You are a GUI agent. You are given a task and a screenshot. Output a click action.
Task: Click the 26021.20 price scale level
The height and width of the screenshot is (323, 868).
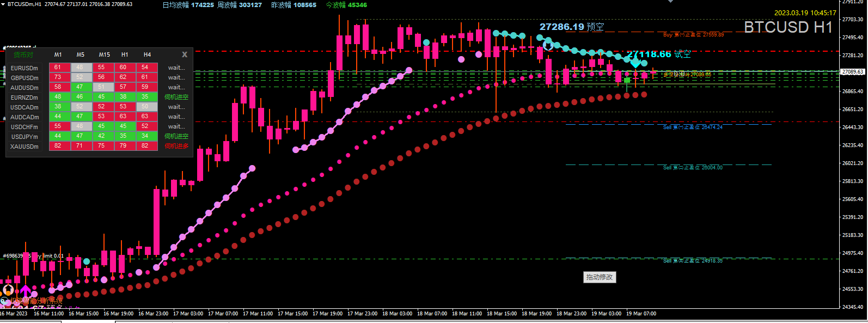(x=853, y=163)
